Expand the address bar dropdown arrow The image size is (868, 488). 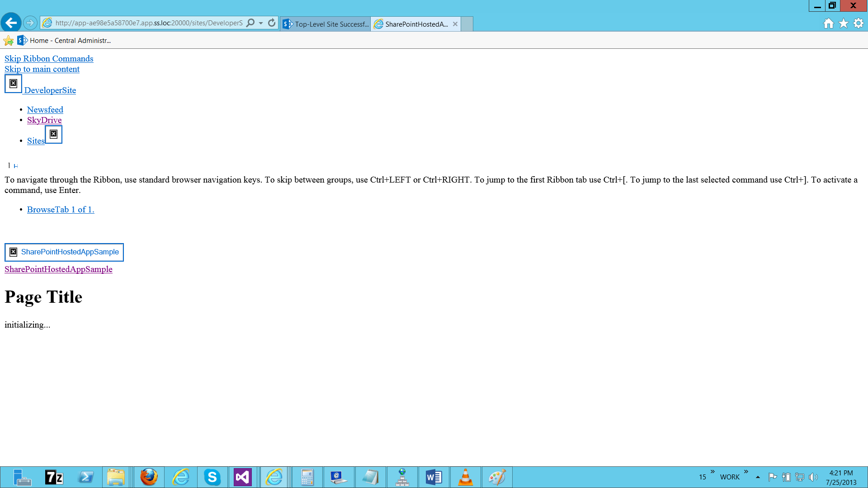pos(261,23)
